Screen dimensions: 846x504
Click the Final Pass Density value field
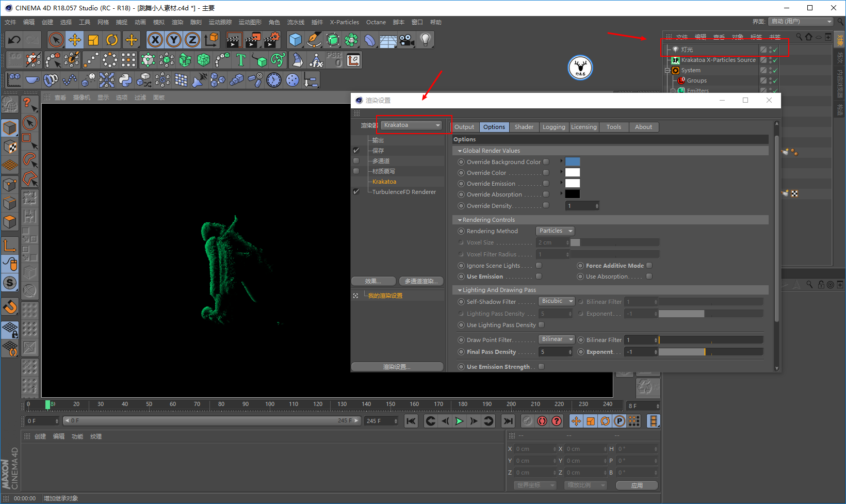coord(556,352)
